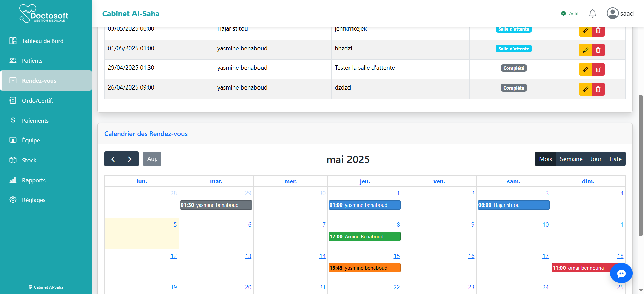Viewport: 644px width, 294px height.
Task: Edit the 01/05/2025 01:00 appointment
Action: (585, 50)
